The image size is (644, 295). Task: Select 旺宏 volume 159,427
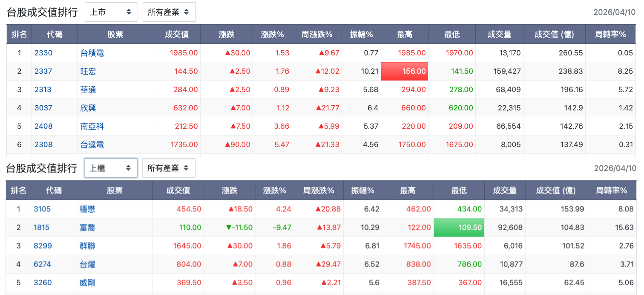[507, 71]
